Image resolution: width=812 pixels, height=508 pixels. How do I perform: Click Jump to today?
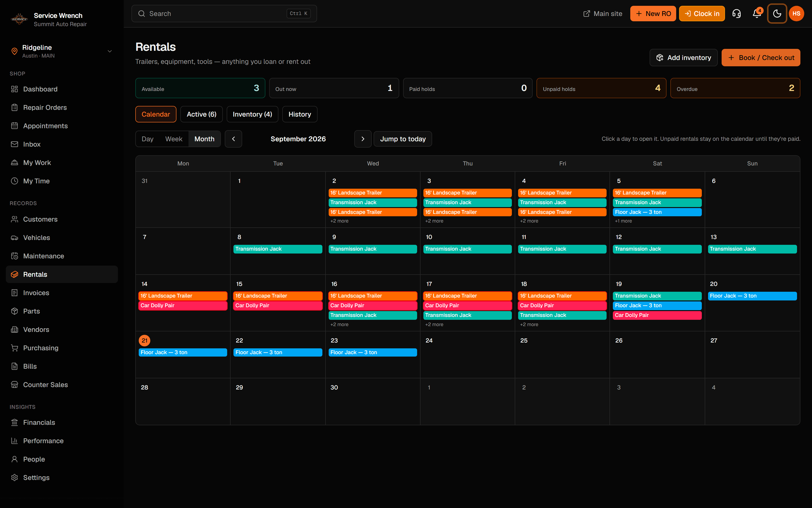(403, 139)
